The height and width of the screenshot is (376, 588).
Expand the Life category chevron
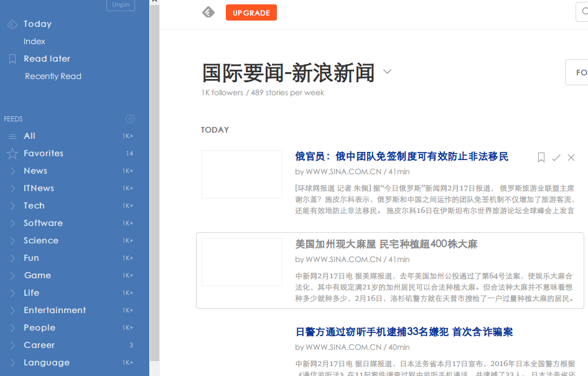click(x=12, y=293)
